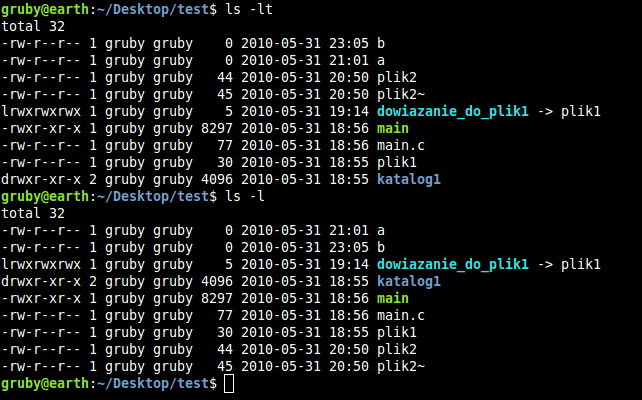Select katalog1 directory in the ls -lt listing

(410, 181)
